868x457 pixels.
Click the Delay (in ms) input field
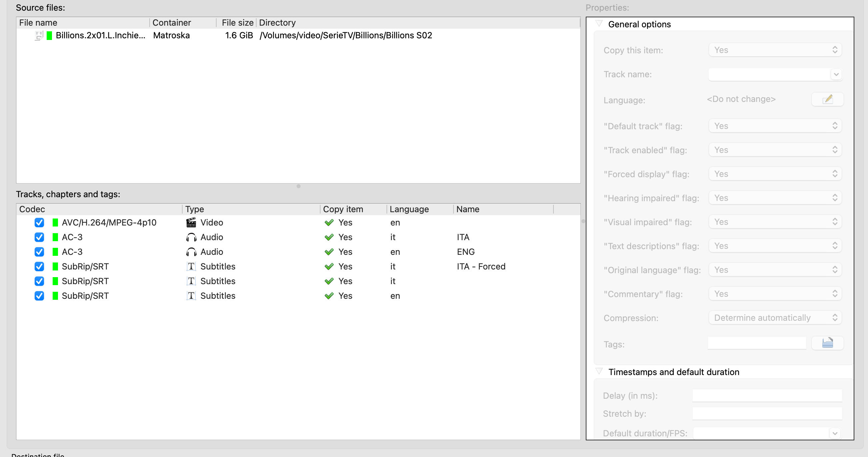pyautogui.click(x=767, y=396)
